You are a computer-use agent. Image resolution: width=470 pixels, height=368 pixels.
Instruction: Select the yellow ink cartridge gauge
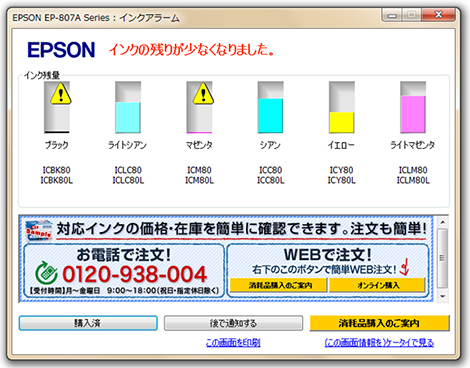pyautogui.click(x=342, y=107)
